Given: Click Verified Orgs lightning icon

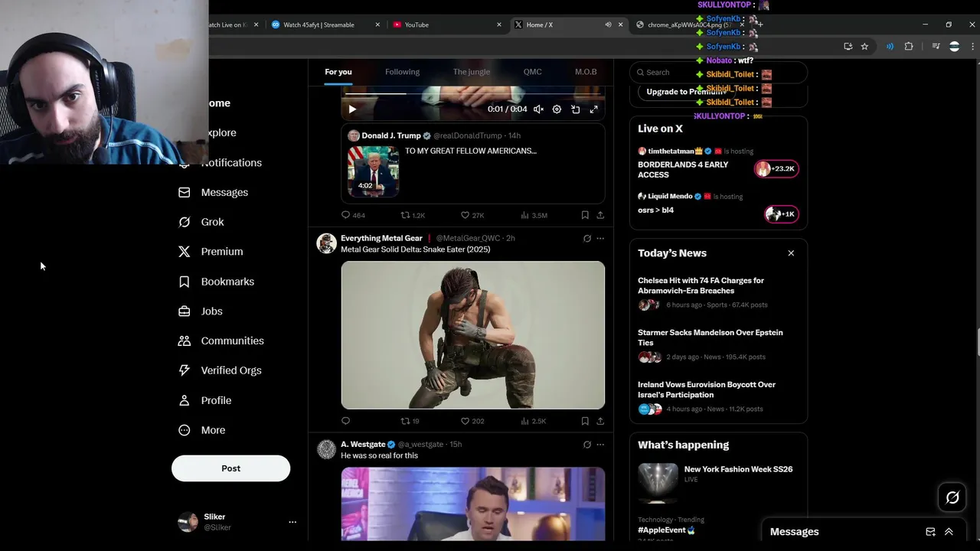Looking at the screenshot, I should (x=184, y=370).
